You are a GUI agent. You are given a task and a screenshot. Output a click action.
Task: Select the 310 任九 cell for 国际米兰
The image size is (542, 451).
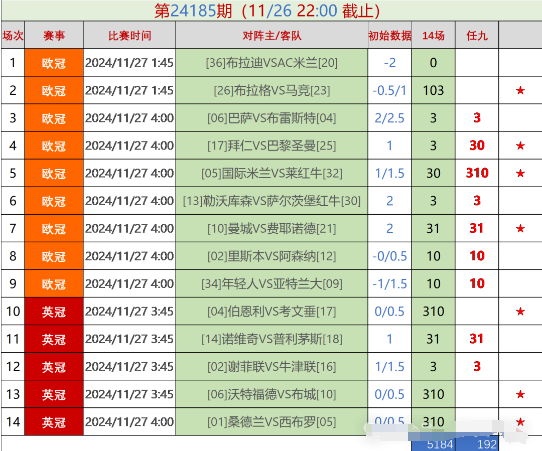pos(477,173)
